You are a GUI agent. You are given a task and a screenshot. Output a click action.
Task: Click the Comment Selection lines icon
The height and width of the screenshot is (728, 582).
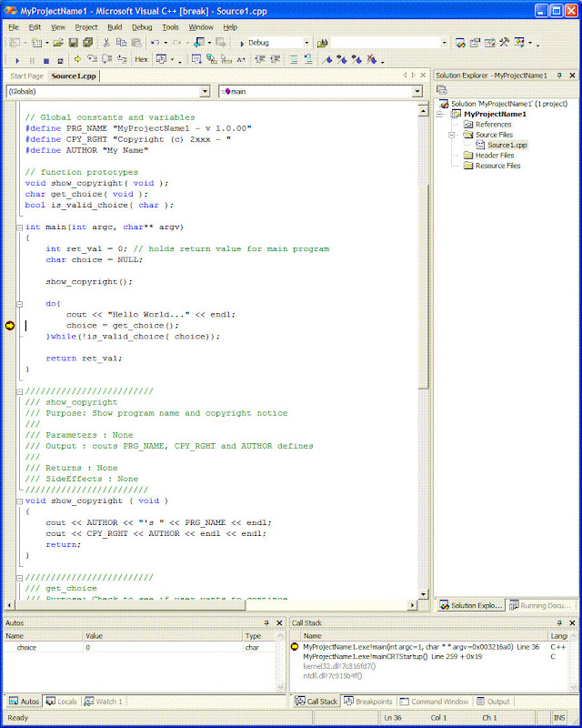294,59
